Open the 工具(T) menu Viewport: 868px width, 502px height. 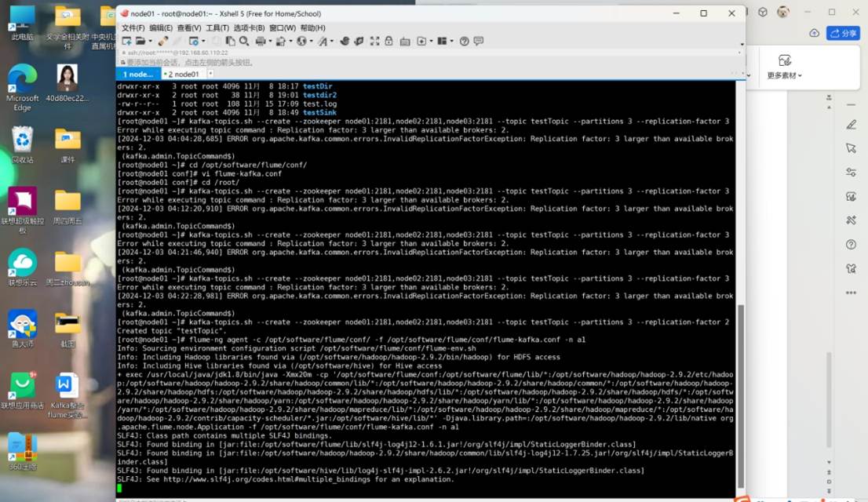point(217,27)
